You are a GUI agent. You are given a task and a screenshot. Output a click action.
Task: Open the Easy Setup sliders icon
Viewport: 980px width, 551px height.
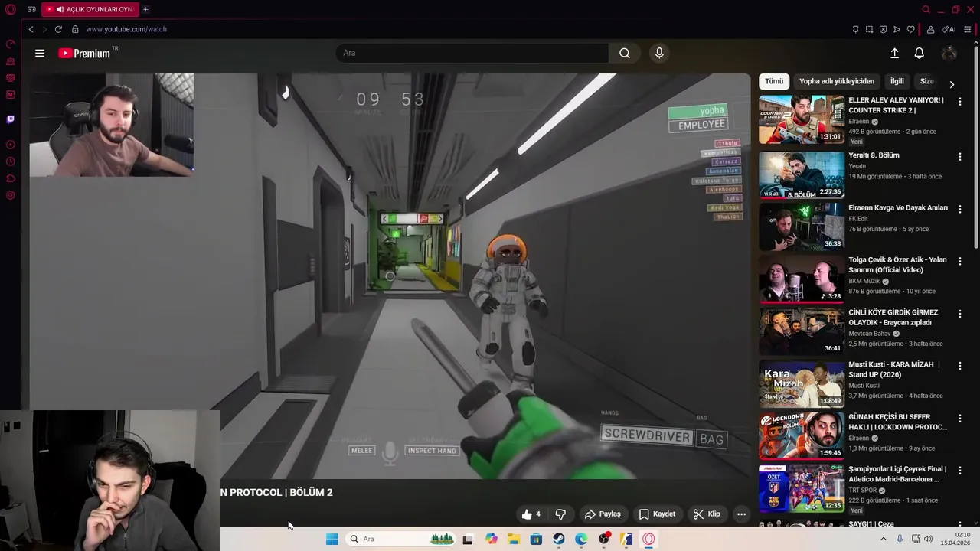968,29
